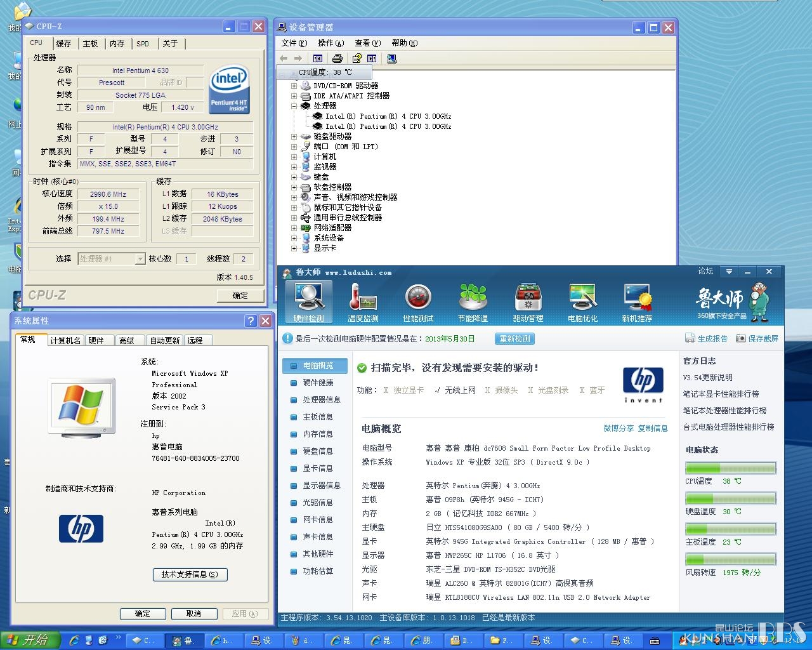Switch to SPD tab in CPU-Z
The image size is (812, 650).
coord(143,44)
